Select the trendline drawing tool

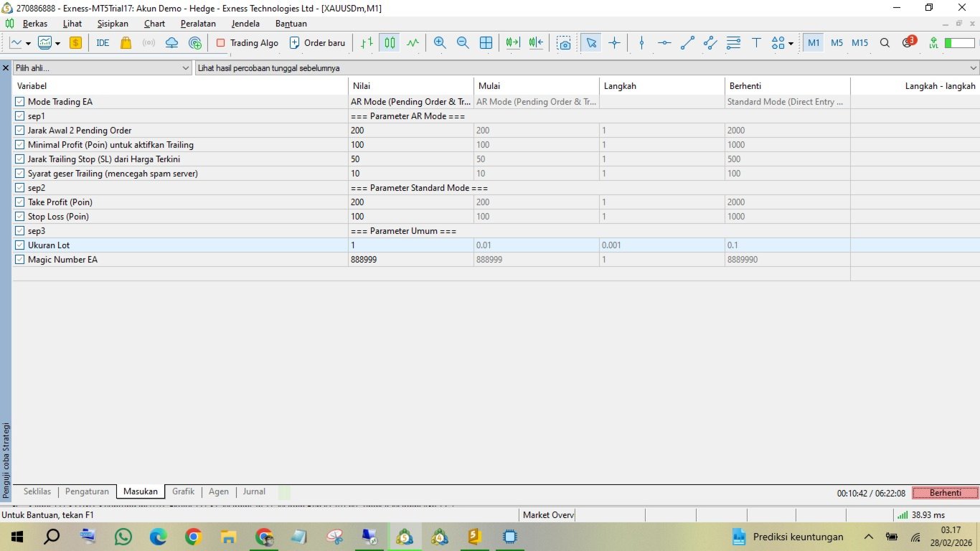[687, 43]
